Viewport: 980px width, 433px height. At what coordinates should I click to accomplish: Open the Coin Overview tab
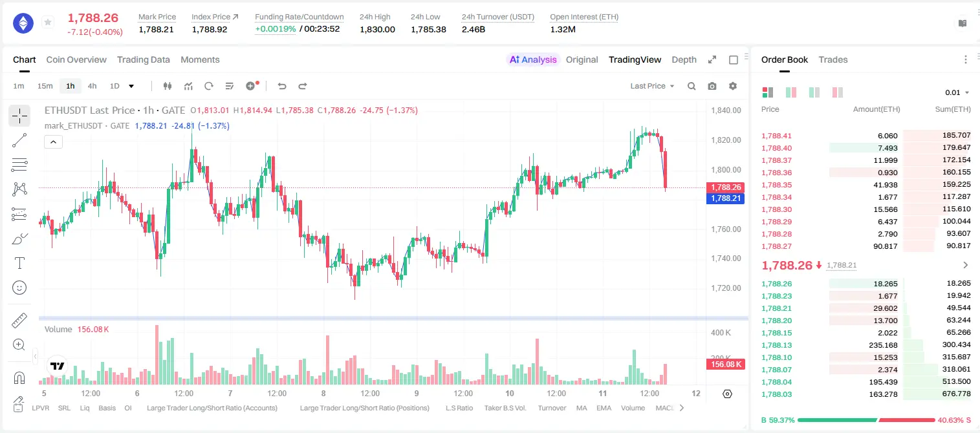(76, 59)
